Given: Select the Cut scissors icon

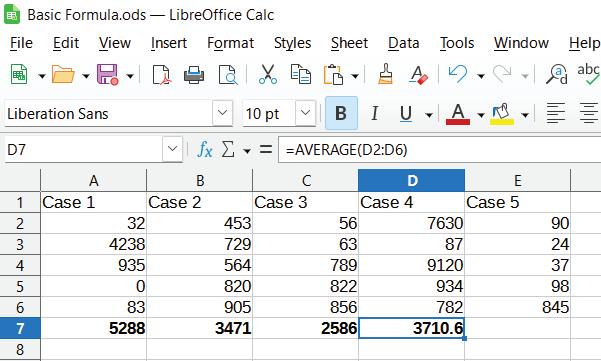Looking at the screenshot, I should pyautogui.click(x=268, y=74).
